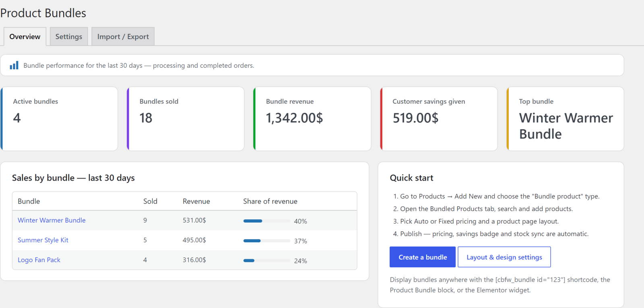
Task: Click the Customer savings given card
Action: [x=439, y=119]
